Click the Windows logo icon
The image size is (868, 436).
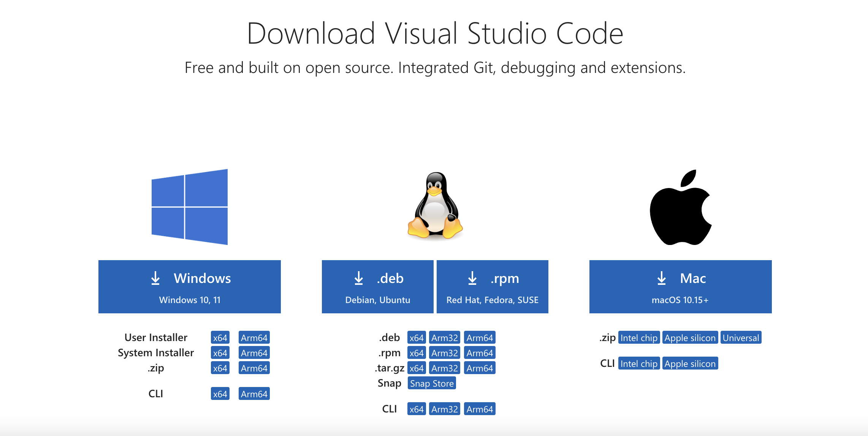coord(189,207)
